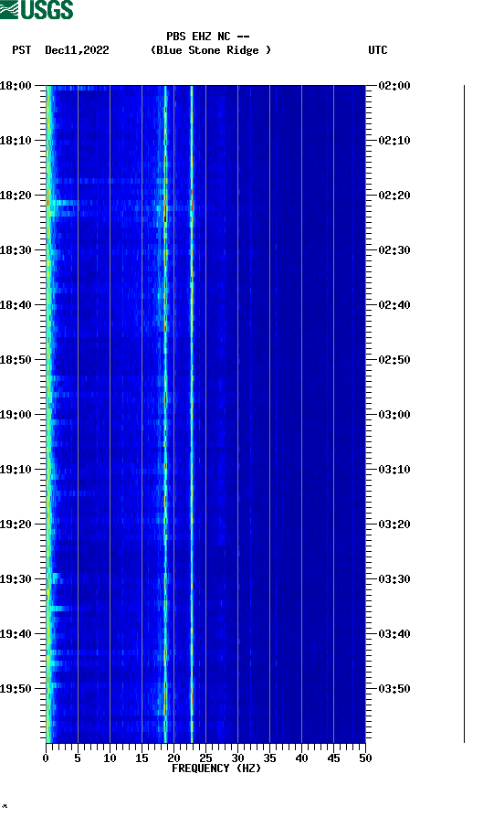
Task: Click the bright spectral line near 19 Hz
Action: point(165,414)
